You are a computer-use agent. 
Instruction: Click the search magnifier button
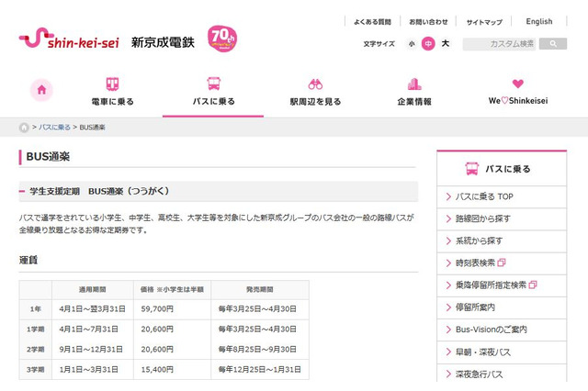(x=553, y=44)
